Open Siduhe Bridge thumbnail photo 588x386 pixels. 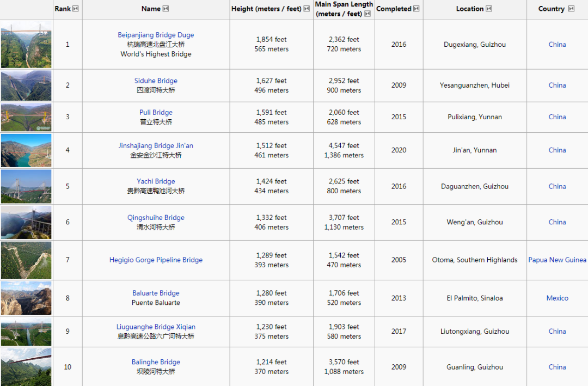tap(26, 85)
